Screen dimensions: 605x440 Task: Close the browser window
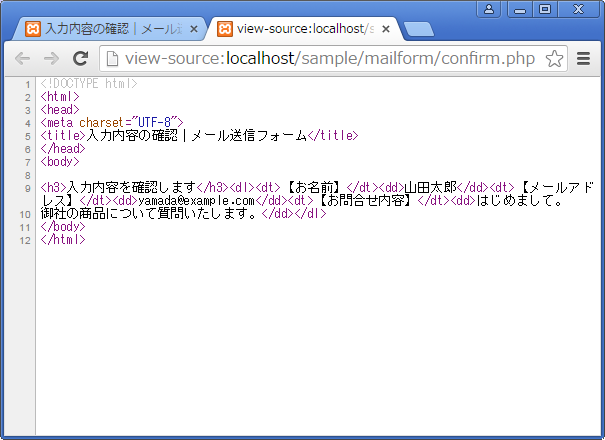[x=580, y=9]
